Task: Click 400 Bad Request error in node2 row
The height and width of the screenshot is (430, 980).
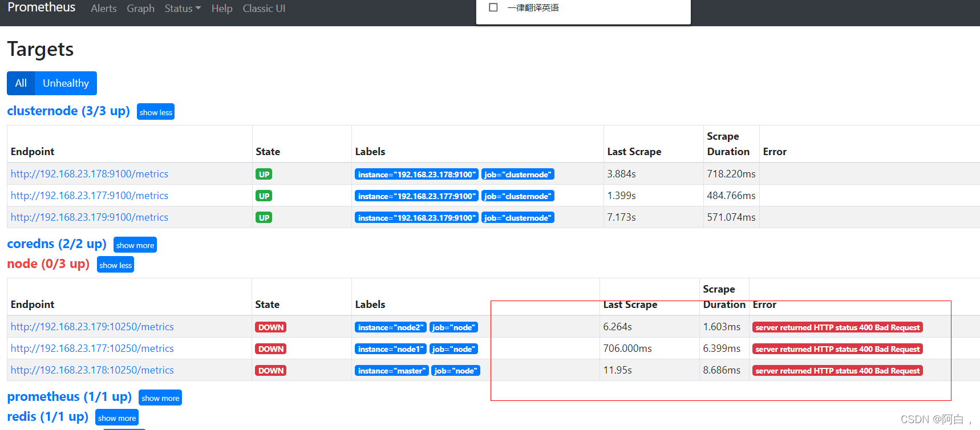Action: (x=837, y=327)
